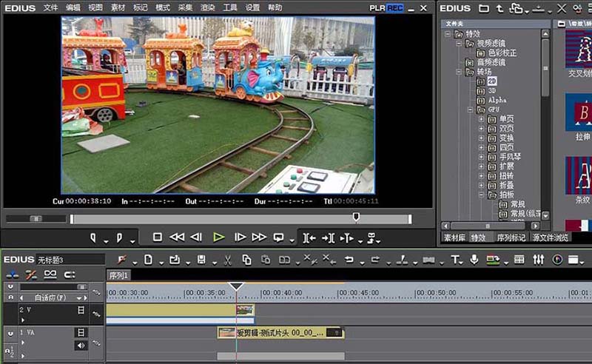This screenshot has height=364, width=592.
Task: Toggle audio speaker on 1 VA track
Action: point(80,346)
